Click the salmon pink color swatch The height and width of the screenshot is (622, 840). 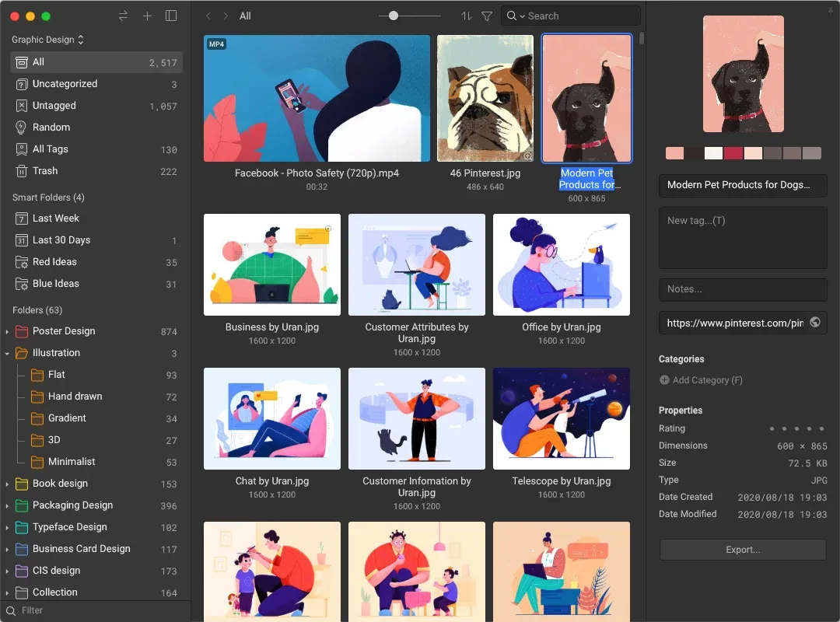(674, 153)
